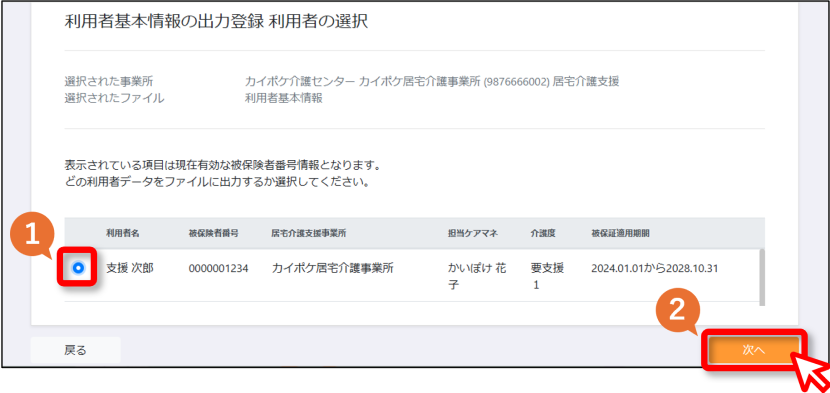
Task: Click the period 2024.01.01から2028.10.31
Action: click(x=655, y=269)
